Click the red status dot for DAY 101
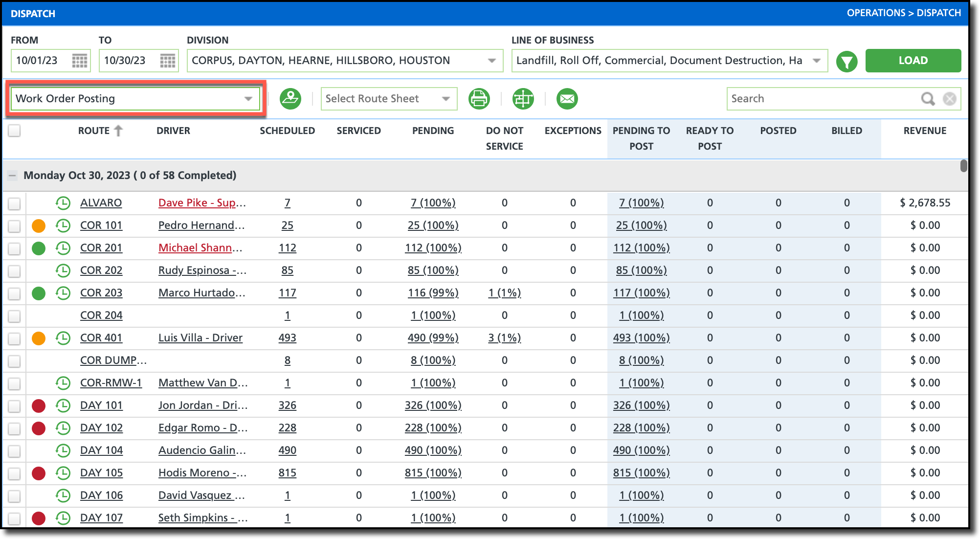The height and width of the screenshot is (539, 980). point(39,405)
